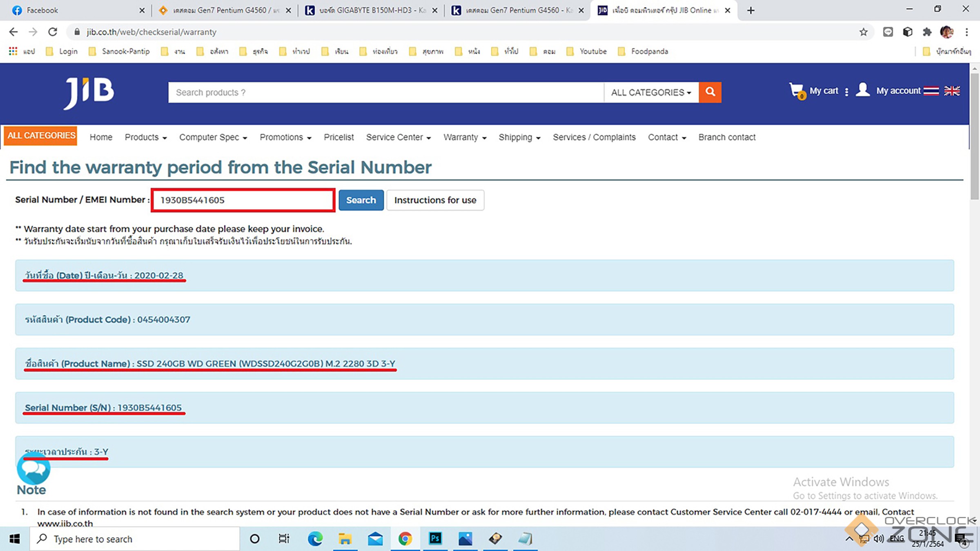This screenshot has height=551, width=980.
Task: Open the Chrome extensions puzzle icon
Action: [927, 32]
